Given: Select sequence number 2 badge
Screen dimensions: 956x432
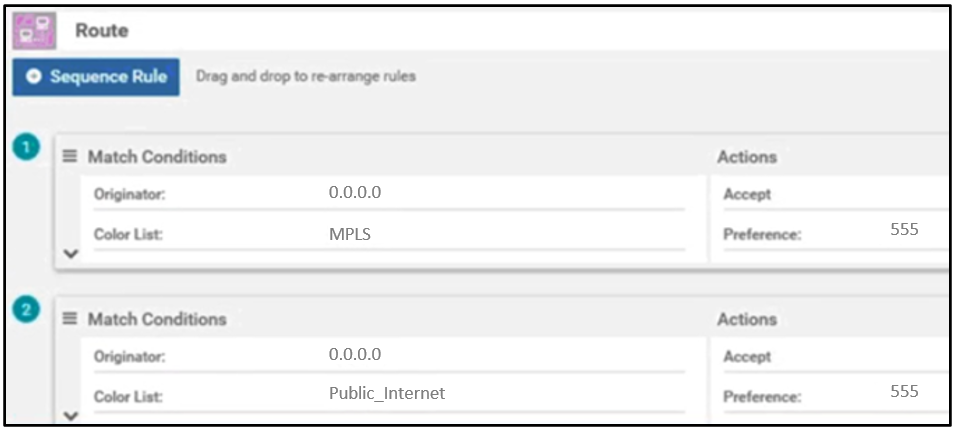Looking at the screenshot, I should tap(26, 310).
